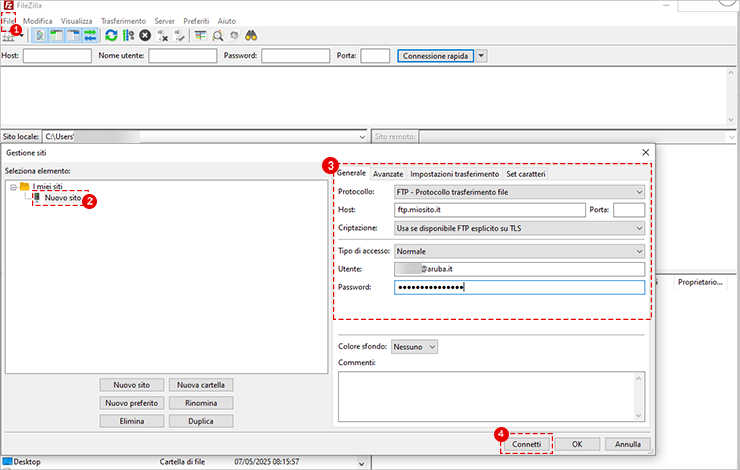Switch to the Generale tab
Image resolution: width=740 pixels, height=470 pixels.
tap(351, 173)
